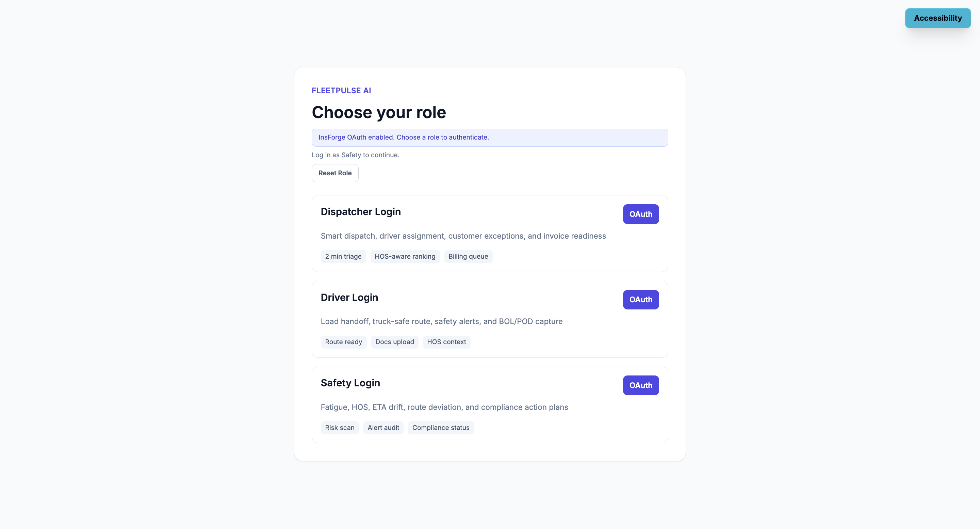
Task: Click the FLEETPULSE AI brand label
Action: pyautogui.click(x=341, y=91)
